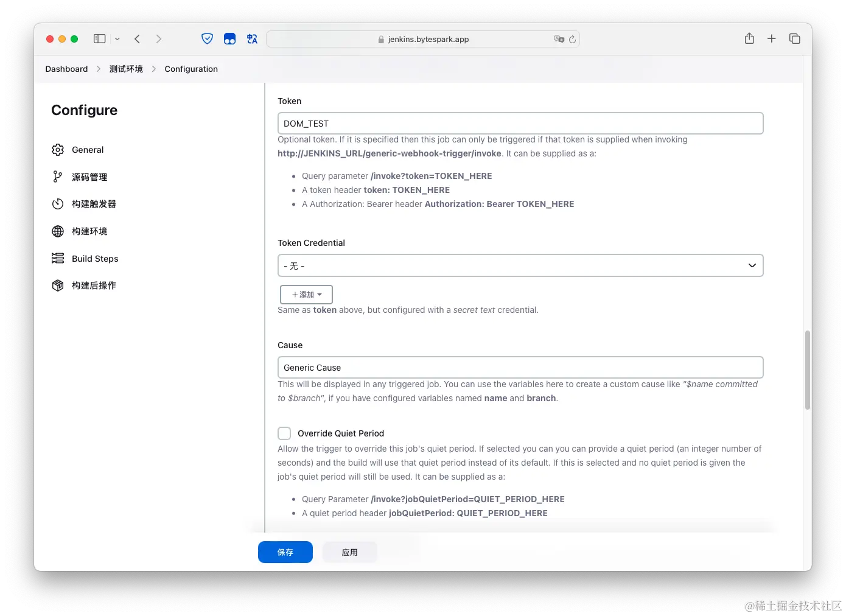846x616 pixels.
Task: Go to Dashboard breadcrumb
Action: tap(66, 69)
